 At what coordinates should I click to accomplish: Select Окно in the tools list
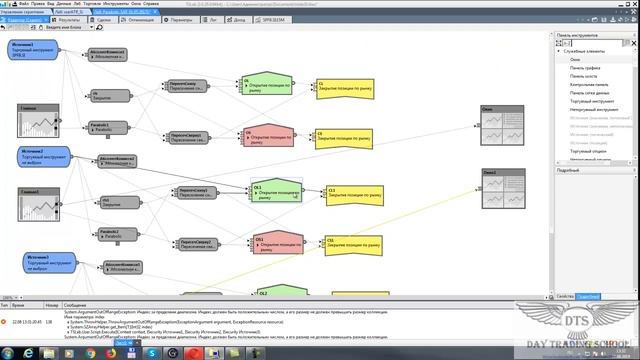pyautogui.click(x=575, y=60)
